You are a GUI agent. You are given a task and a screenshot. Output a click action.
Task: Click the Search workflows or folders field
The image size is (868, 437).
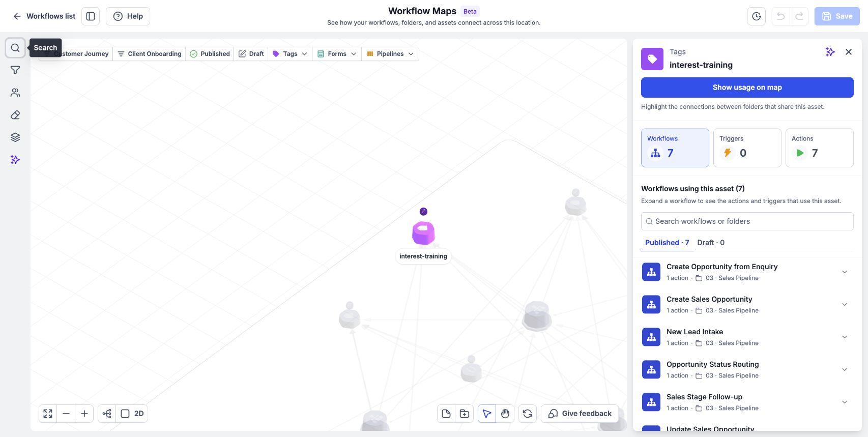point(747,221)
